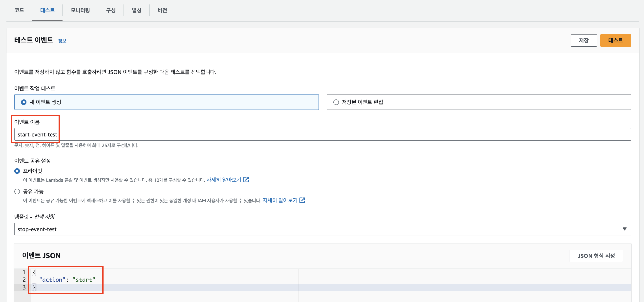
Task: Click external link icon after private 자세히 알아보기
Action: 246,180
